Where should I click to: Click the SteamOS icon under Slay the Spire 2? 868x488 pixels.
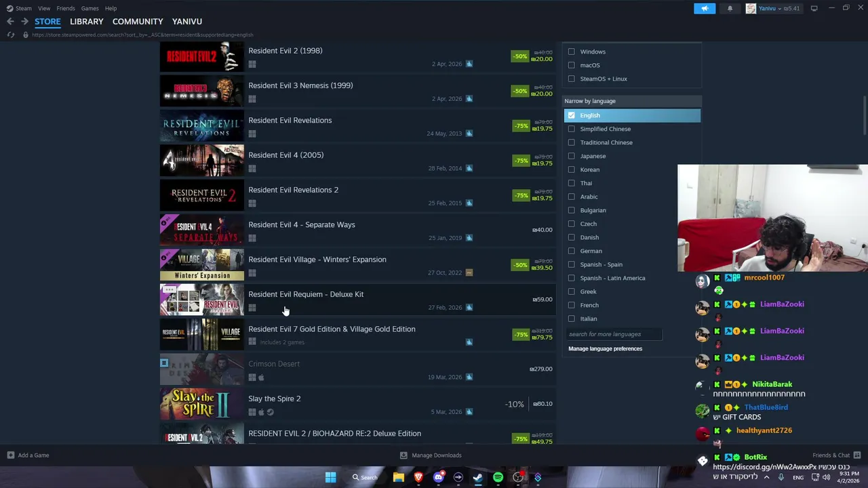pos(270,412)
